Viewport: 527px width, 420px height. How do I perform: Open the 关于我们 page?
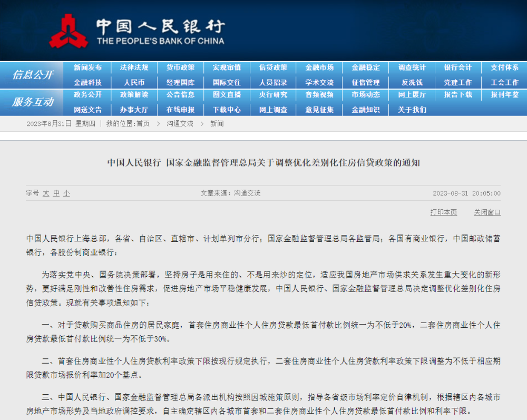coord(412,110)
